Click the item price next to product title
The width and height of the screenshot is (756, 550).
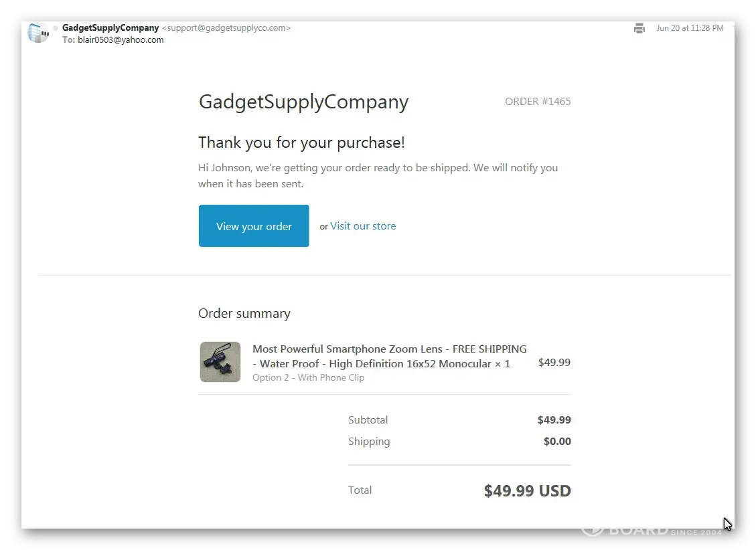coord(554,363)
